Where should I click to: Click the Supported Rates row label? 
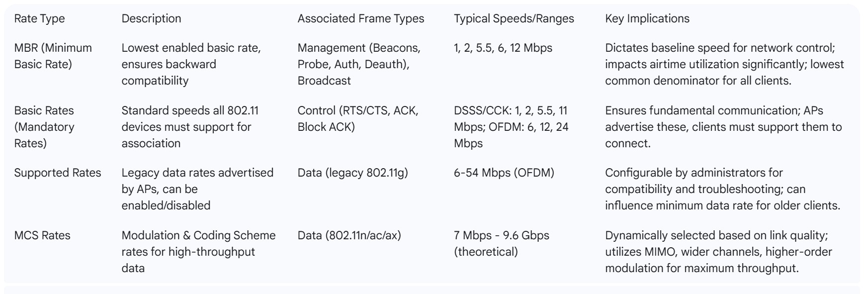coord(58,173)
